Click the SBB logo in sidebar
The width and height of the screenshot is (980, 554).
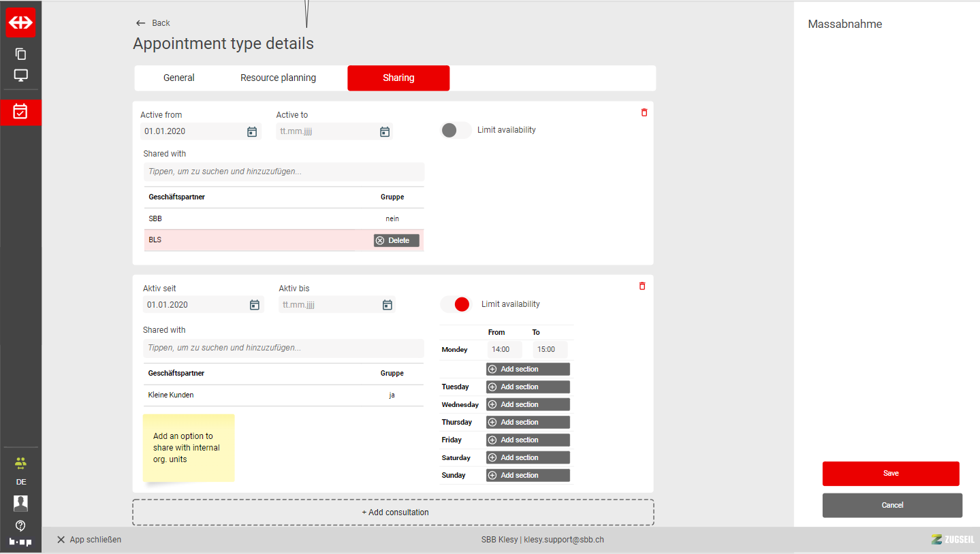pyautogui.click(x=20, y=22)
